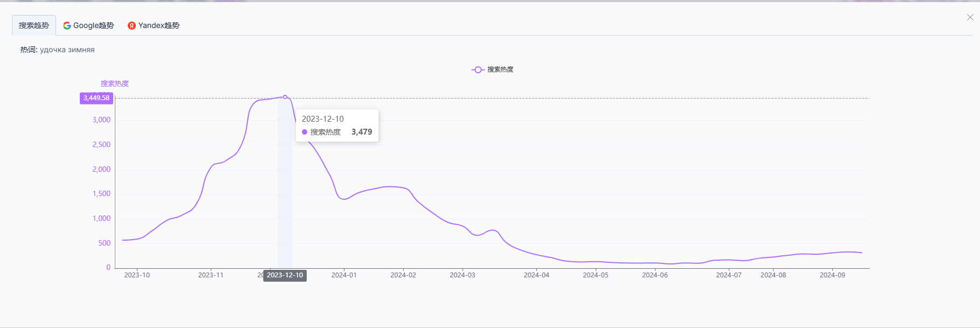The image size is (980, 328).
Task: Click the purple 搜索热度 y-axis title
Action: [x=114, y=83]
